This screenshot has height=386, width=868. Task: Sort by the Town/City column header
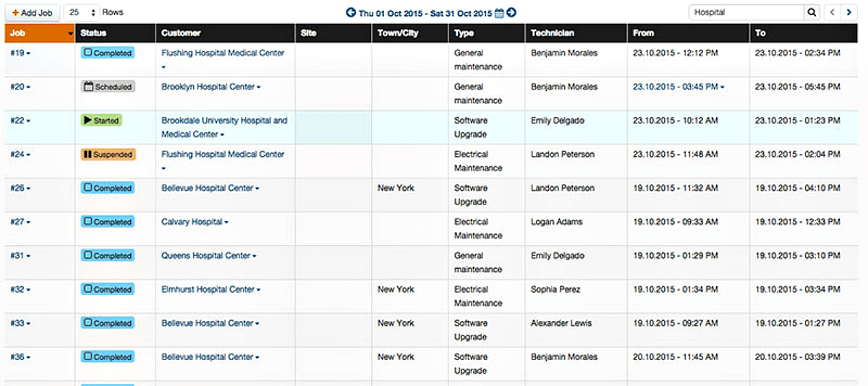410,33
